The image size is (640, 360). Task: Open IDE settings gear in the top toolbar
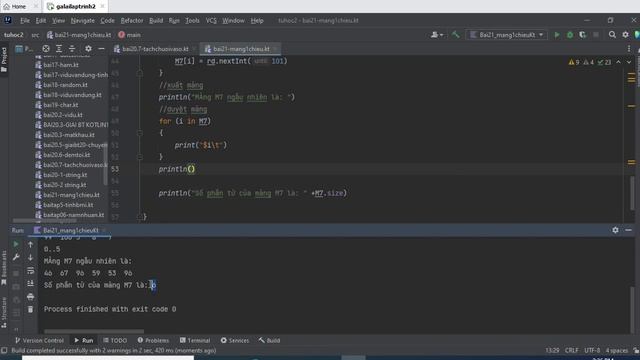pos(625,35)
